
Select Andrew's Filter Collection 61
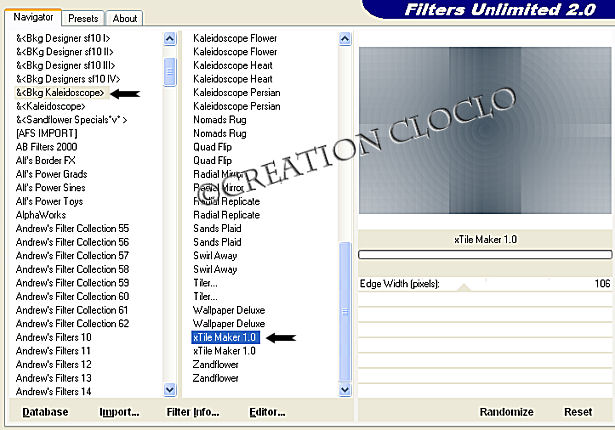click(73, 310)
